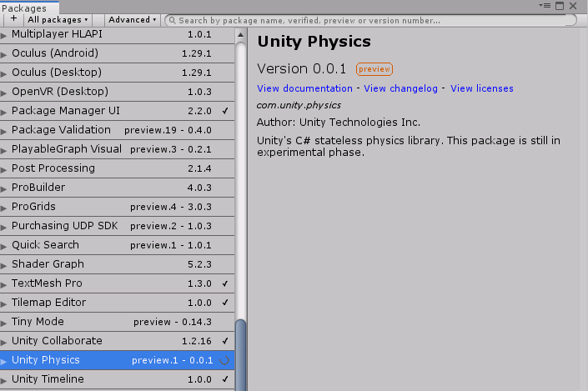
Task: Click the Package Manager UI installed checkmark
Action: [225, 111]
